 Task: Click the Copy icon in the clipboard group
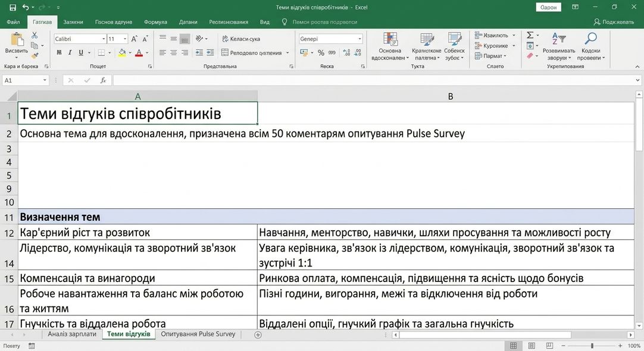pyautogui.click(x=35, y=46)
